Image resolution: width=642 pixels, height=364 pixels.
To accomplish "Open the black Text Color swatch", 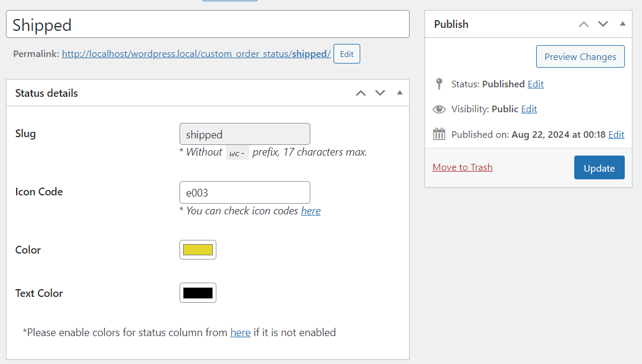I will tap(198, 293).
